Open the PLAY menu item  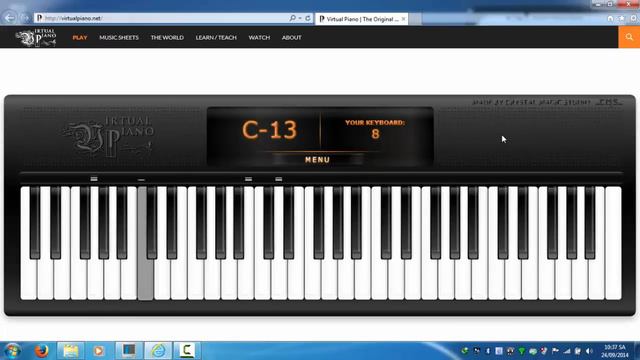(80, 38)
